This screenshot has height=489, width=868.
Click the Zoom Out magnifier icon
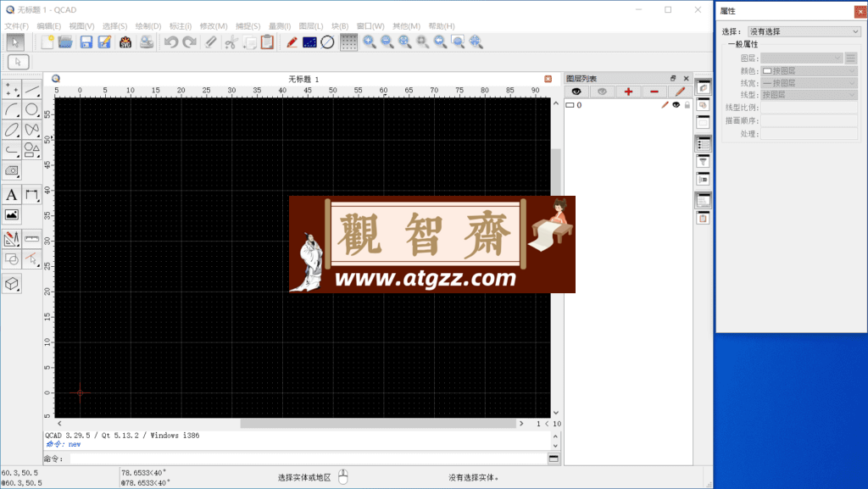(x=387, y=42)
